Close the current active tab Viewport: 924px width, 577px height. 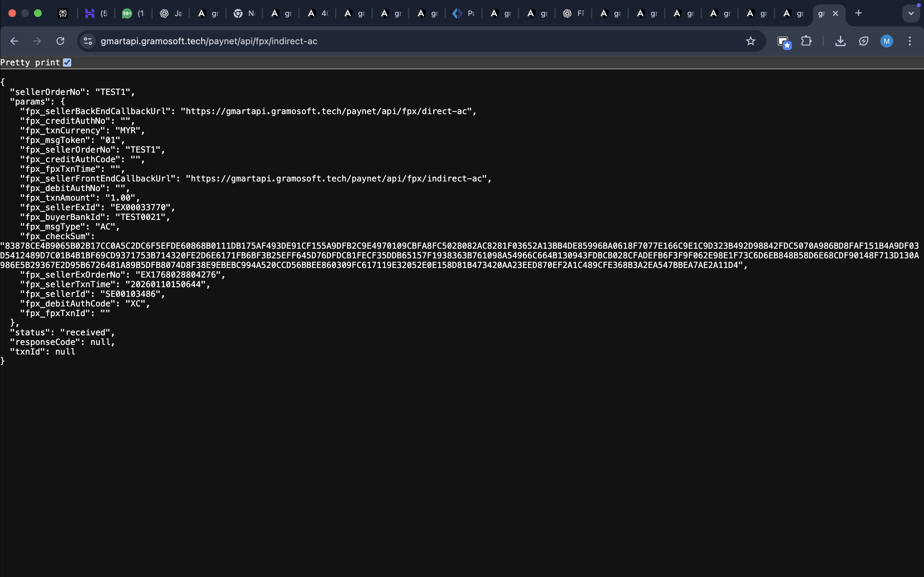pos(835,14)
